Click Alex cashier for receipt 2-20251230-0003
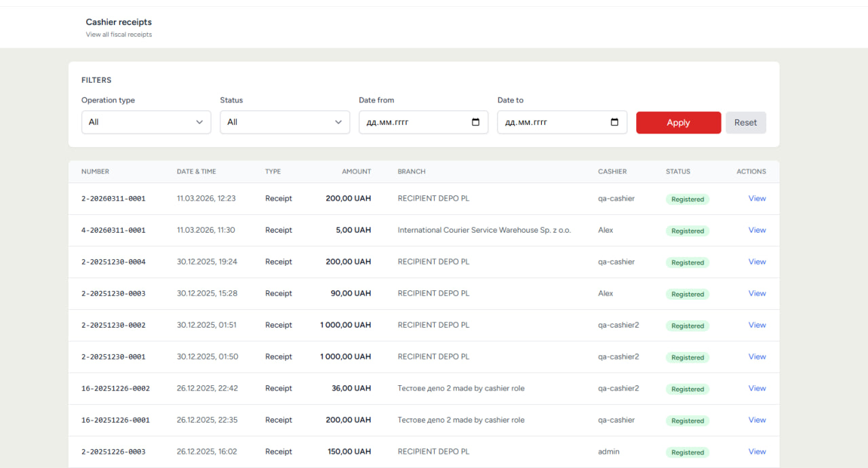This screenshot has width=868, height=468. click(606, 294)
